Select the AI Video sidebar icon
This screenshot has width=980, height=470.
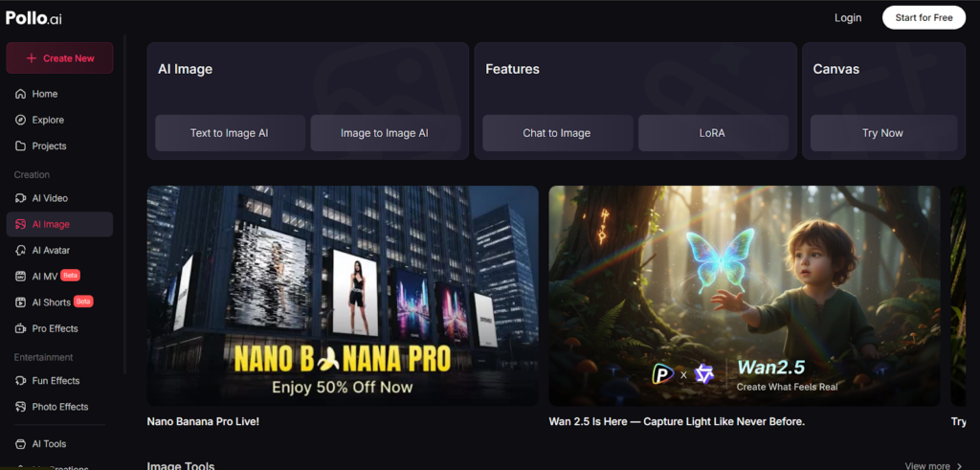point(21,198)
